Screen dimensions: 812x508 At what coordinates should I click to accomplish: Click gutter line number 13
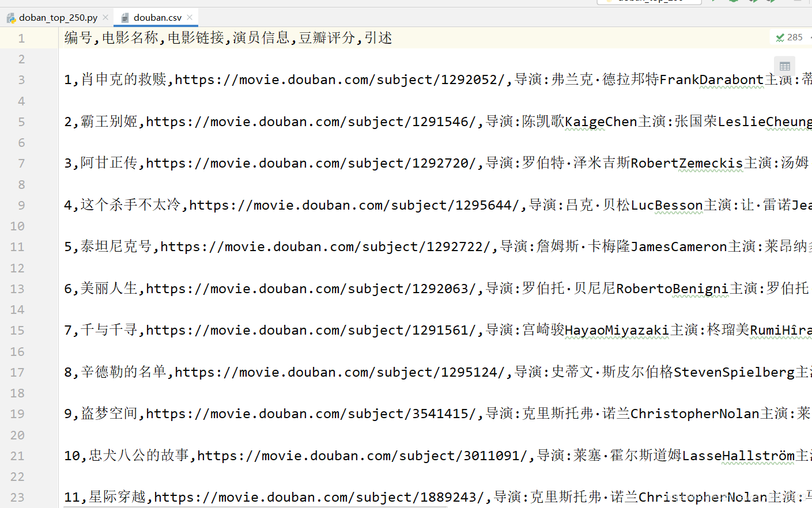tap(17, 289)
